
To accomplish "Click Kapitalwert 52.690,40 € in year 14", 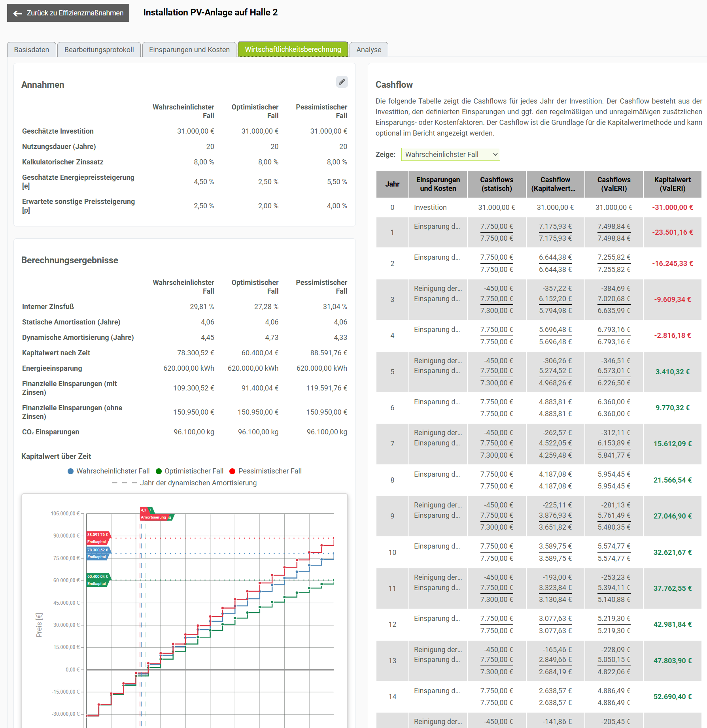I will pos(672,697).
